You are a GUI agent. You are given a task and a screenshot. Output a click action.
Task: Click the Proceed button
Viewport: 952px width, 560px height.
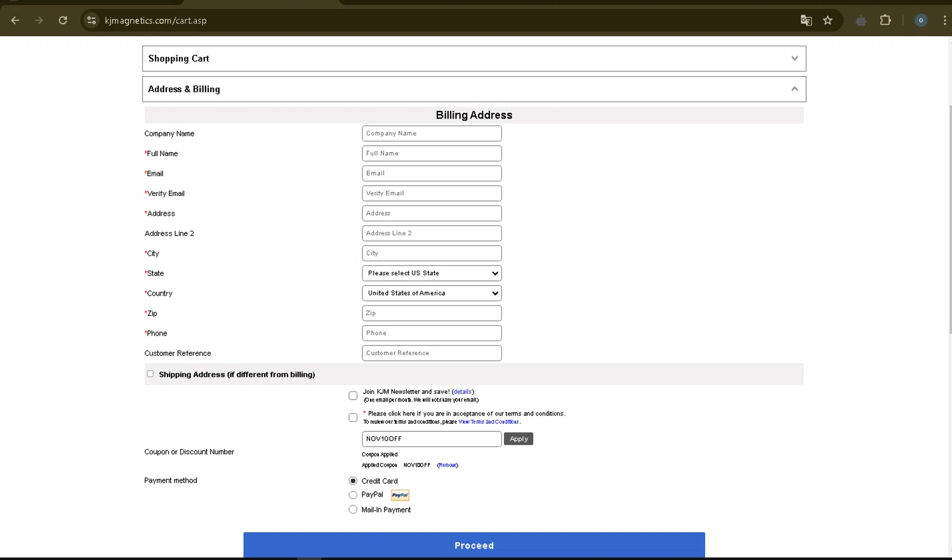click(474, 545)
